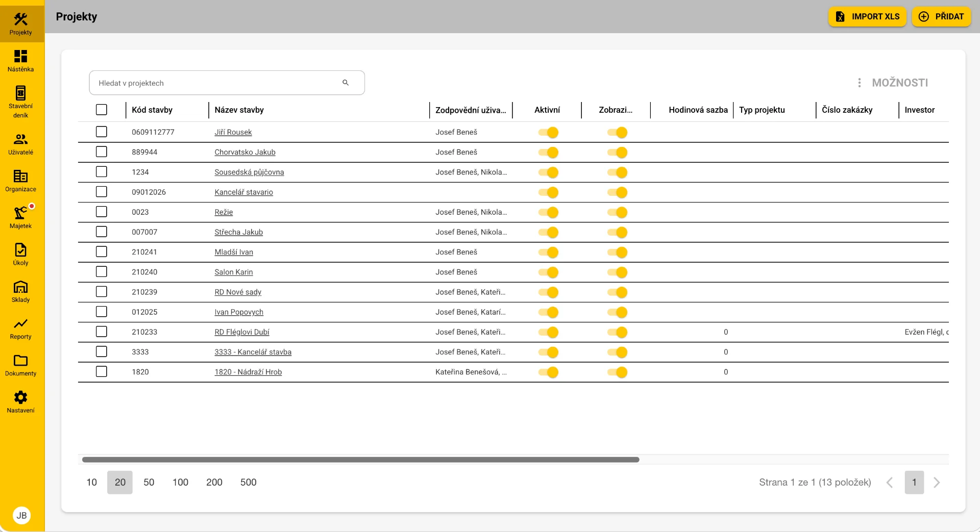
Task: Open the RD Nové sady project link
Action: (x=238, y=292)
